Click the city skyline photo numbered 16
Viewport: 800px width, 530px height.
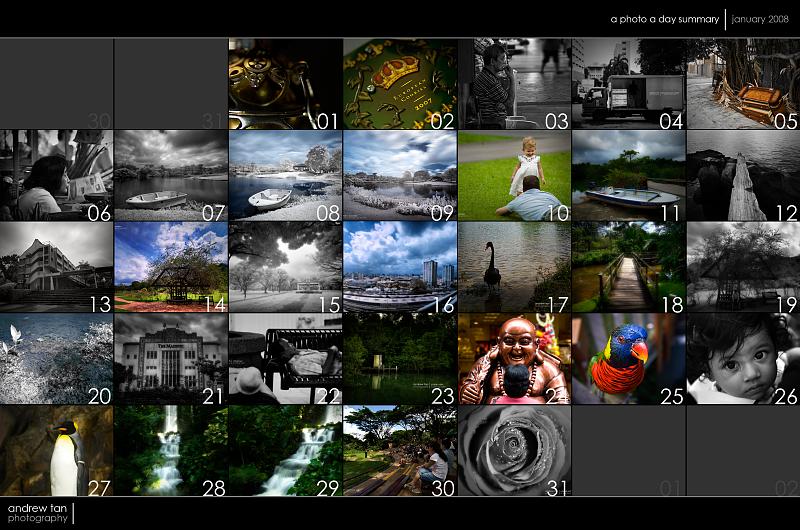[400, 267]
